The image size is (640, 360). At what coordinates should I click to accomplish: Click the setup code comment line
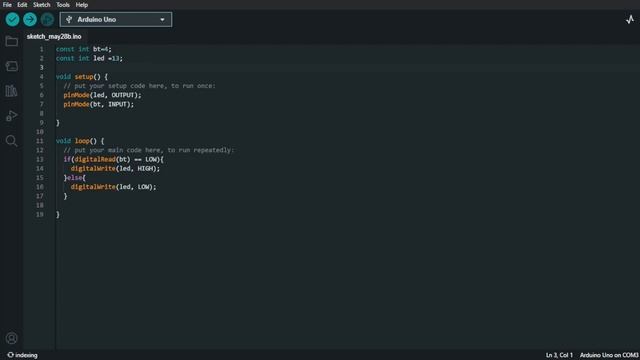coord(140,86)
